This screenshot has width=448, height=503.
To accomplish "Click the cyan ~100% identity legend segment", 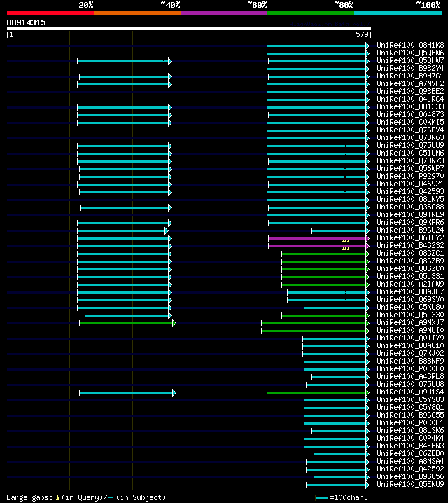I will click(398, 13).
